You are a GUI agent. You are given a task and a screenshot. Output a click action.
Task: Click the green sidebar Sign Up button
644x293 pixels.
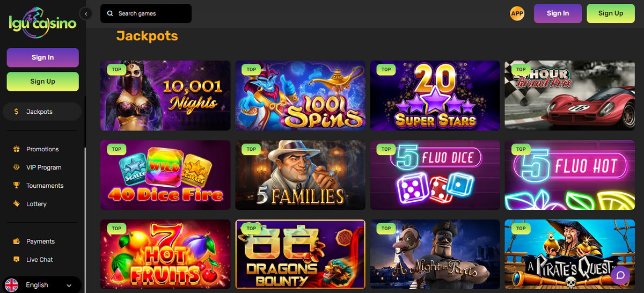click(42, 82)
